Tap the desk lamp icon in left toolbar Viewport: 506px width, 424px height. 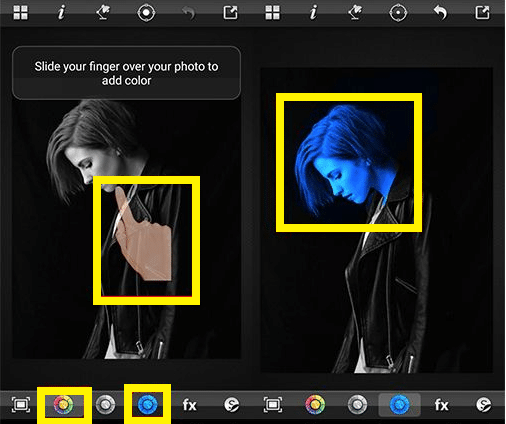pos(103,13)
